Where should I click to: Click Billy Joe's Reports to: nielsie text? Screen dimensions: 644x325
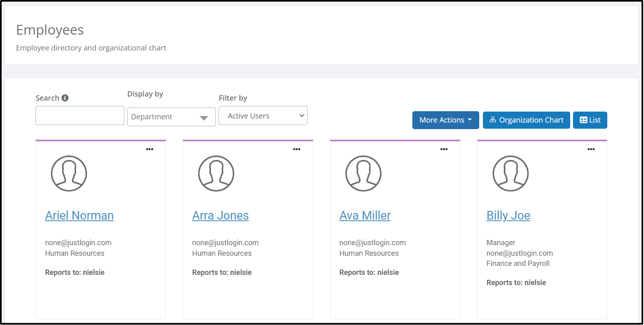[x=516, y=283]
